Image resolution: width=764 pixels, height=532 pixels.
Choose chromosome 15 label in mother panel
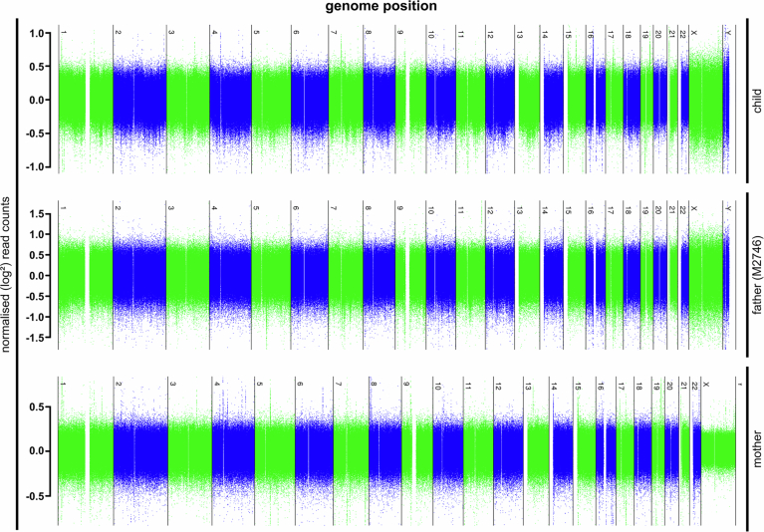578,386
